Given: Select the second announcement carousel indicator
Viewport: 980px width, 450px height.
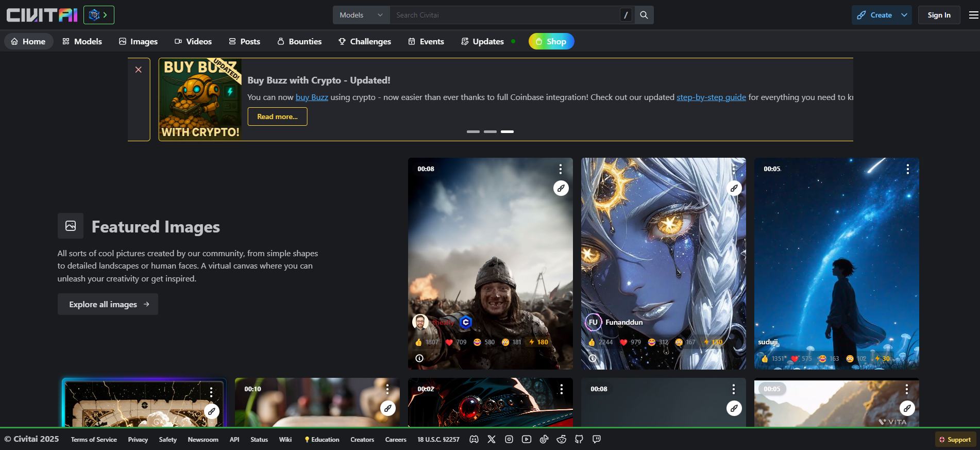Looking at the screenshot, I should point(490,132).
